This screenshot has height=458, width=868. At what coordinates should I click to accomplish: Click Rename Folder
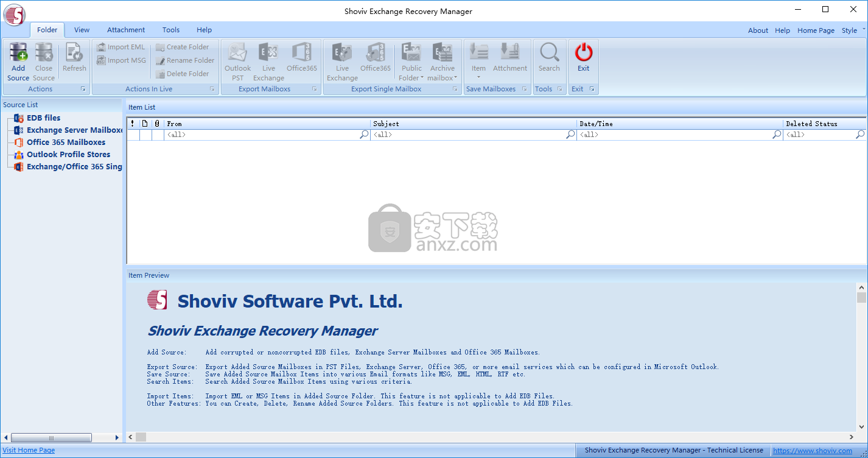pos(185,60)
